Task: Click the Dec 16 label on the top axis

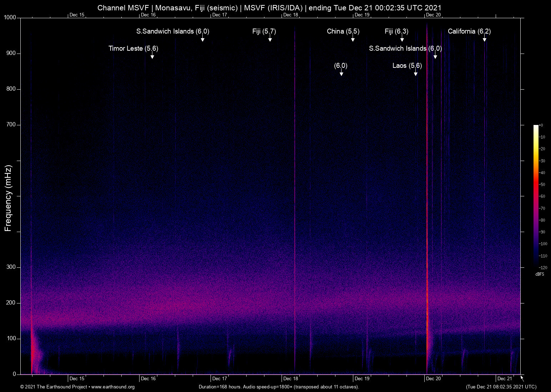Action: (148, 15)
